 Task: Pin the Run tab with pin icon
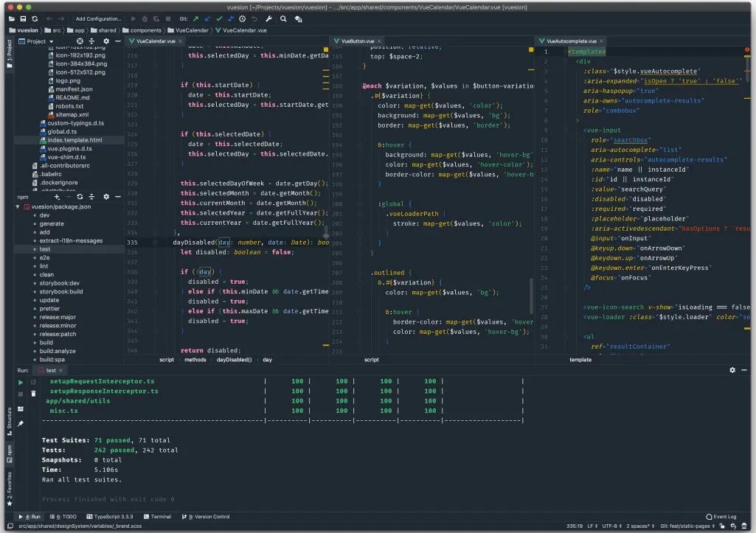(20, 424)
